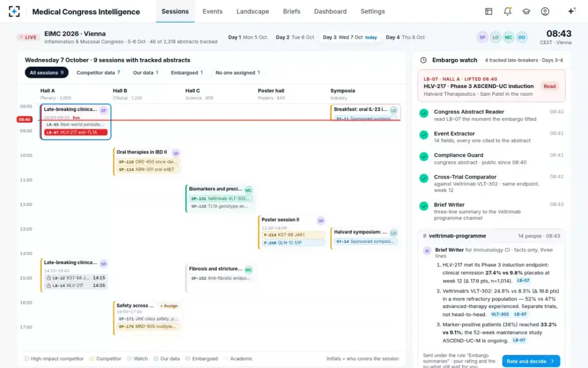
Task: Click the SP avatar on Poster session II
Action: click(321, 221)
